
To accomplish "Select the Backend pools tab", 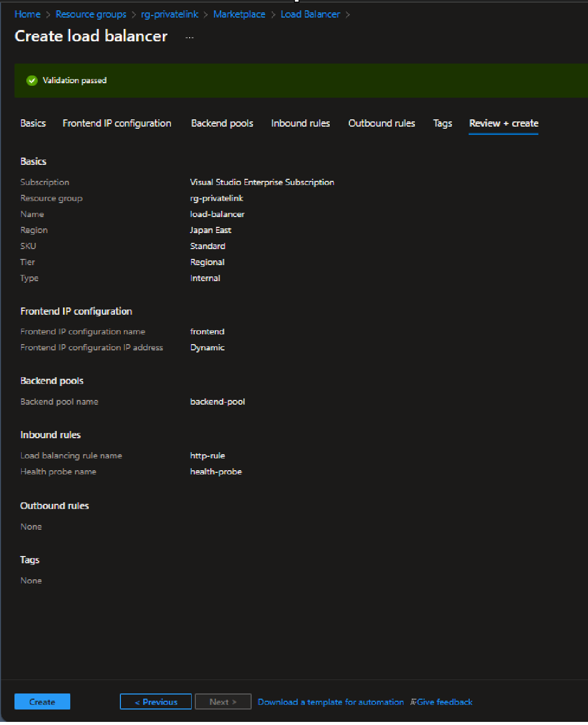I will (222, 123).
